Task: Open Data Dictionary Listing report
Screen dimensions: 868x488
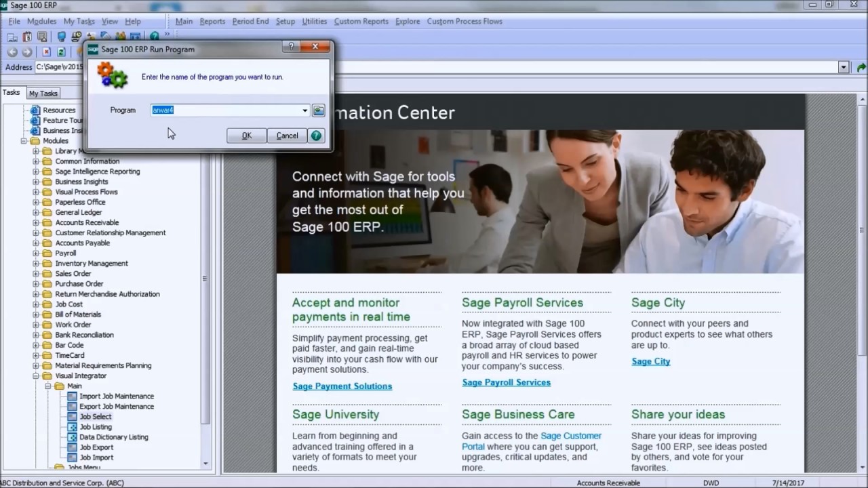Action: 114,437
